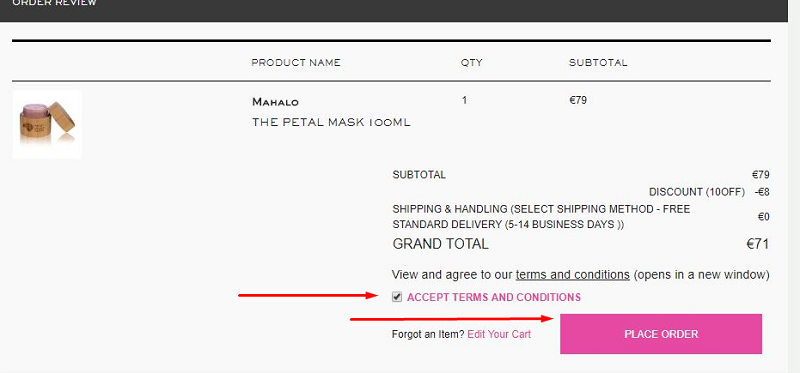Click the quantity value 1
This screenshot has height=373, width=800.
pyautogui.click(x=464, y=100)
